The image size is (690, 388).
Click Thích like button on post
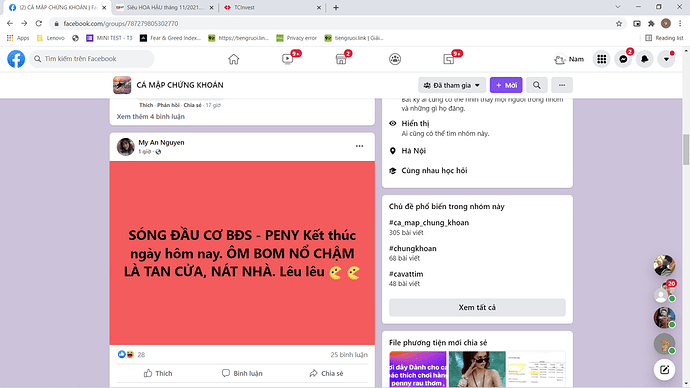tap(158, 373)
